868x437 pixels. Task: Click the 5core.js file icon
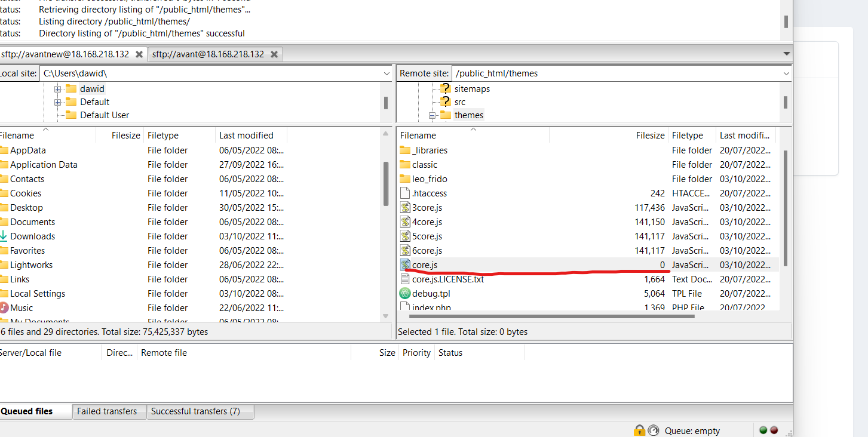tap(405, 236)
